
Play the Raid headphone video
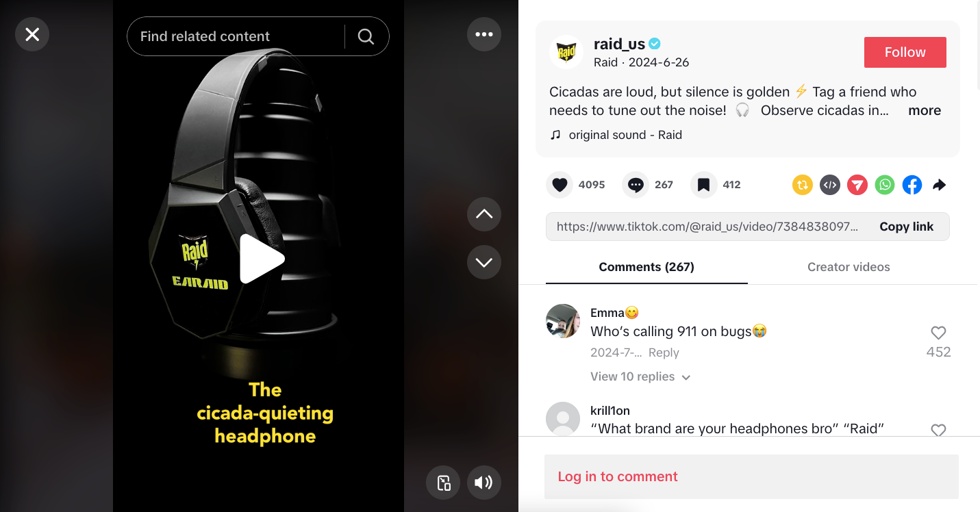(262, 259)
